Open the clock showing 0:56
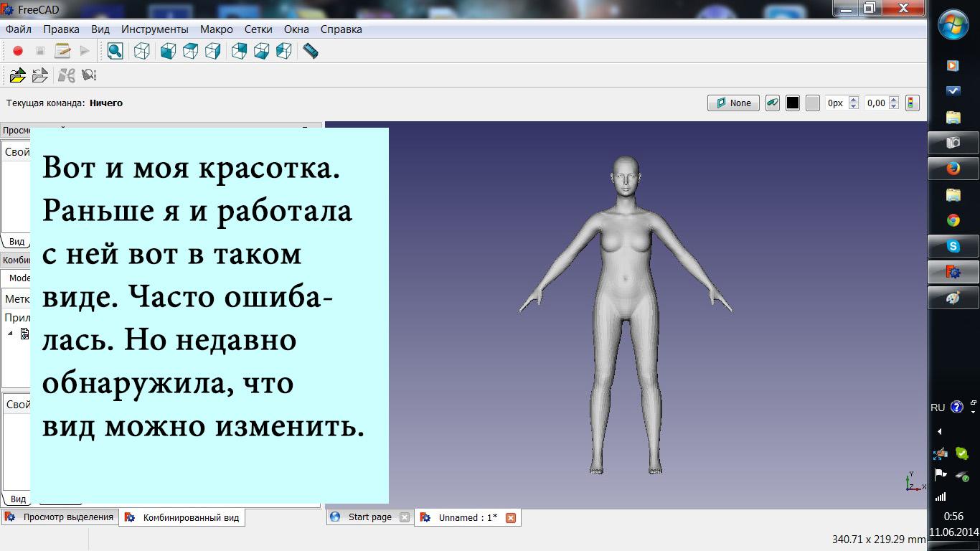 (x=953, y=517)
